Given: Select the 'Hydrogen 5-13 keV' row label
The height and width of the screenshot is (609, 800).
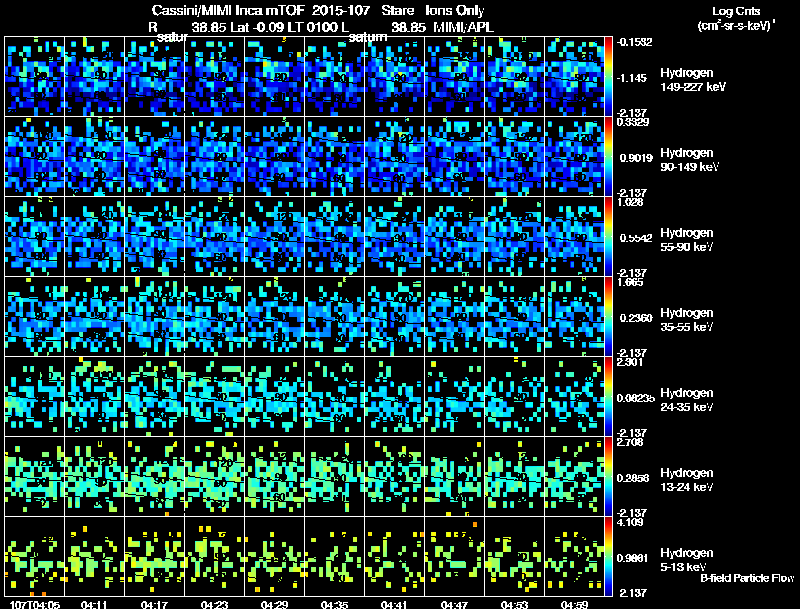Looking at the screenshot, I should click(x=687, y=560).
